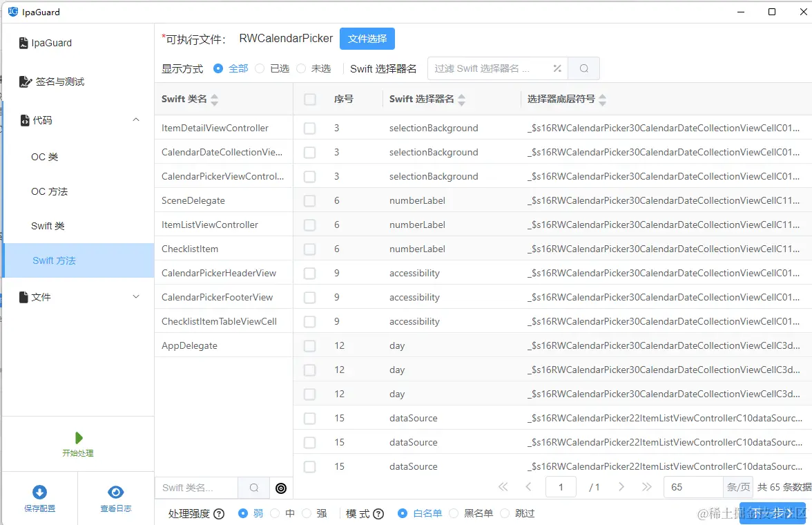
Task: Select the CalendarDateCollectionVie... class row
Action: (224, 152)
